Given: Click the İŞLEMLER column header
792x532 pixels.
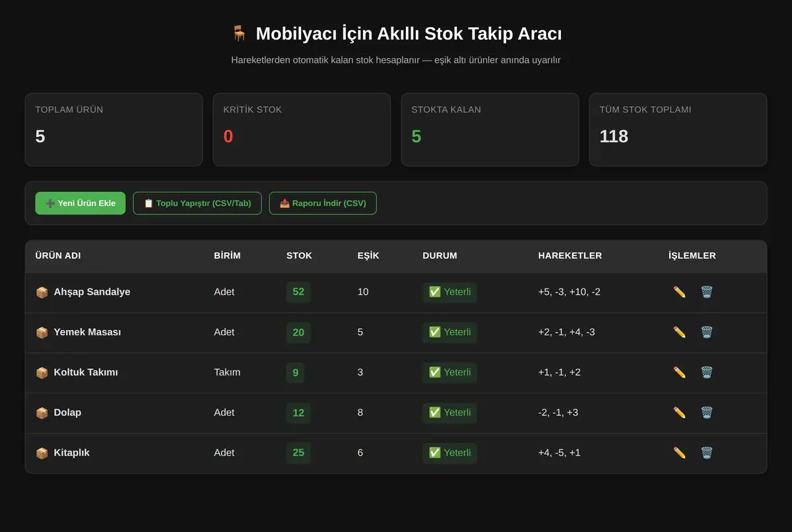Looking at the screenshot, I should click(x=692, y=255).
